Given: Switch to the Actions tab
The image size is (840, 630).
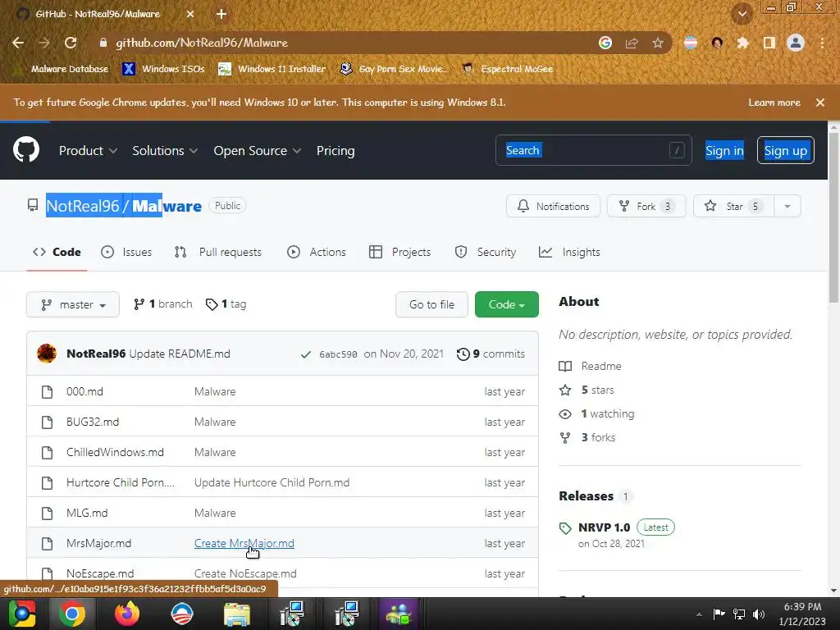Looking at the screenshot, I should (317, 253).
